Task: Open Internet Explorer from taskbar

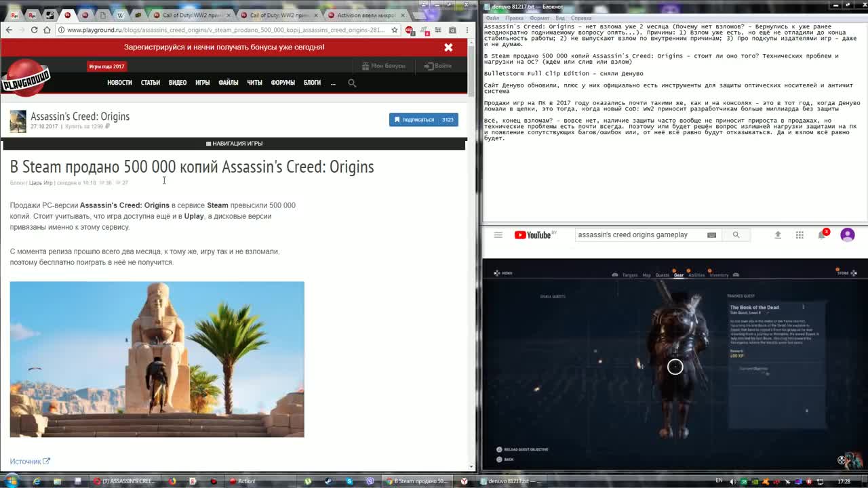Action: point(37,481)
